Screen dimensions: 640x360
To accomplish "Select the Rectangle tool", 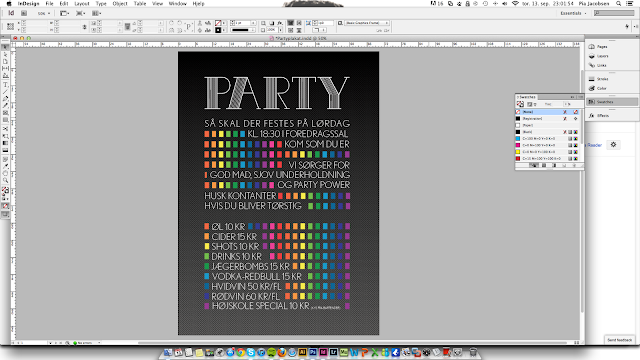I will point(5,120).
